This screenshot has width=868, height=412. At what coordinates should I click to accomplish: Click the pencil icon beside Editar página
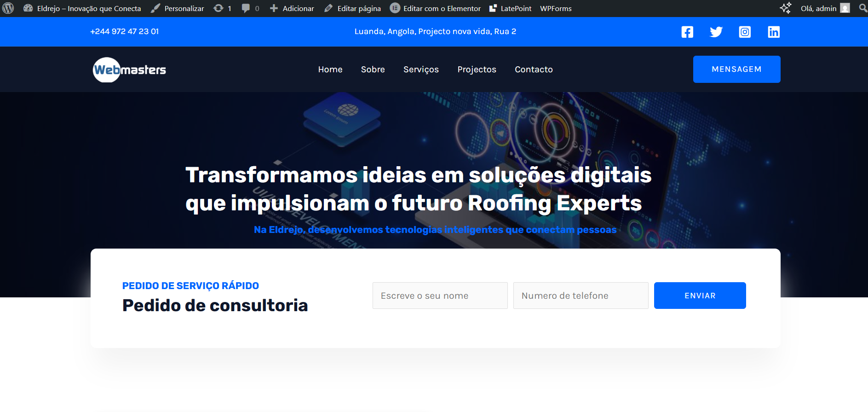click(x=328, y=8)
